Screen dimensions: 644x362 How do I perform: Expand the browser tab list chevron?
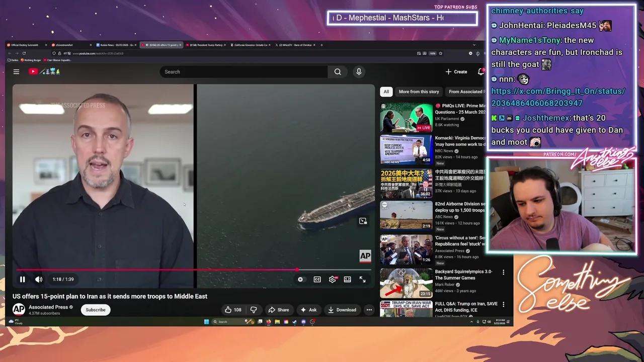[473, 45]
